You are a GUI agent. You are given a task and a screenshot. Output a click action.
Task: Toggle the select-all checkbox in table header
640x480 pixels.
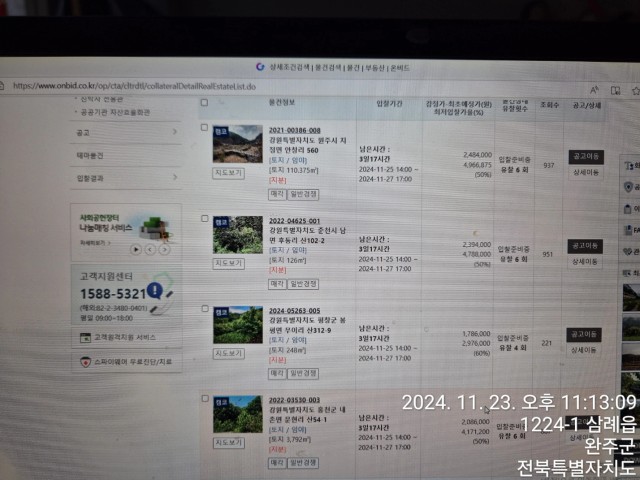(204, 102)
